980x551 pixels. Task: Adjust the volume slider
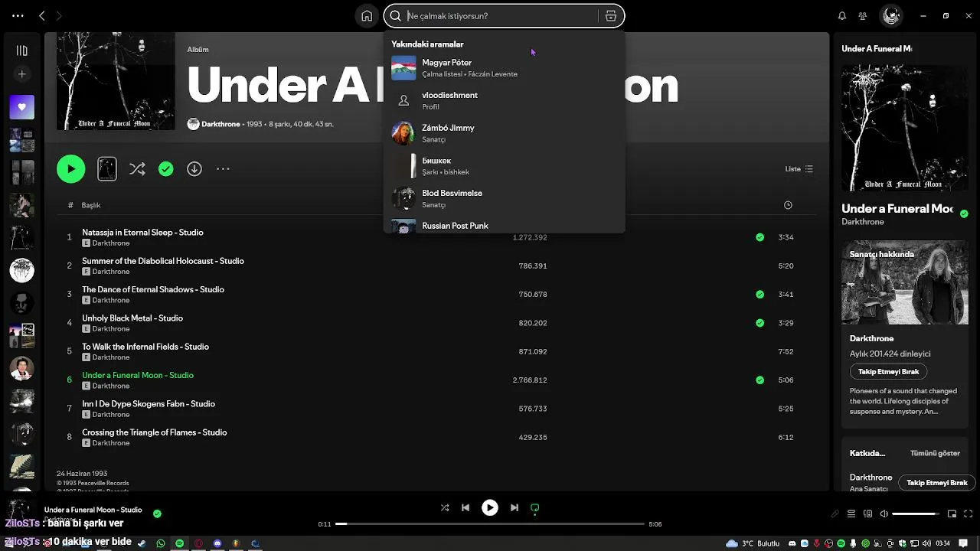coord(916,514)
